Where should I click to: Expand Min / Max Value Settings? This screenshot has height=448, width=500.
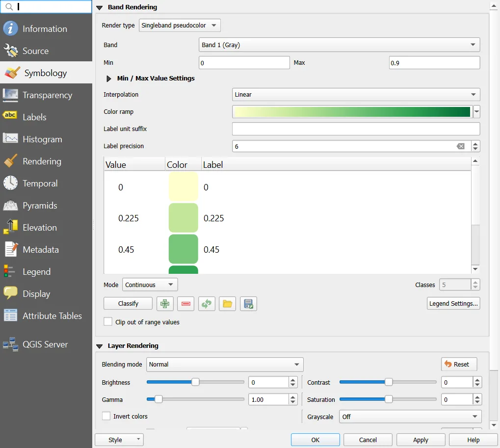(109, 79)
